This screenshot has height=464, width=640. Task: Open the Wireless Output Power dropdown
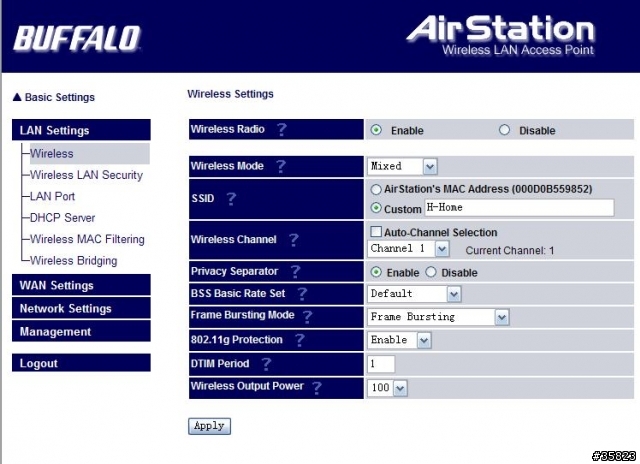point(387,388)
